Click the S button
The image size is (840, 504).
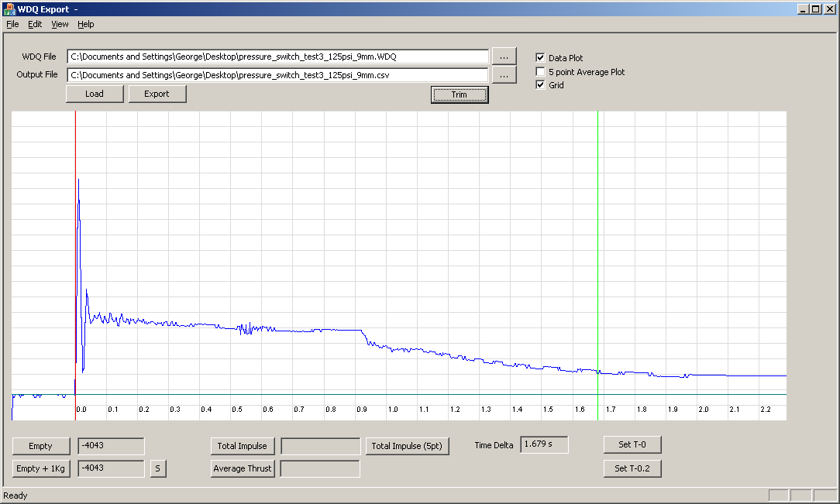coord(158,468)
